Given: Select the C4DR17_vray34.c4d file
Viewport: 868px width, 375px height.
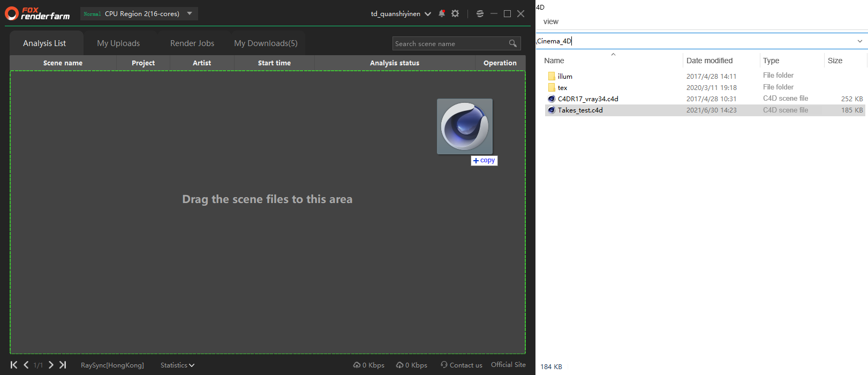Looking at the screenshot, I should coord(587,99).
